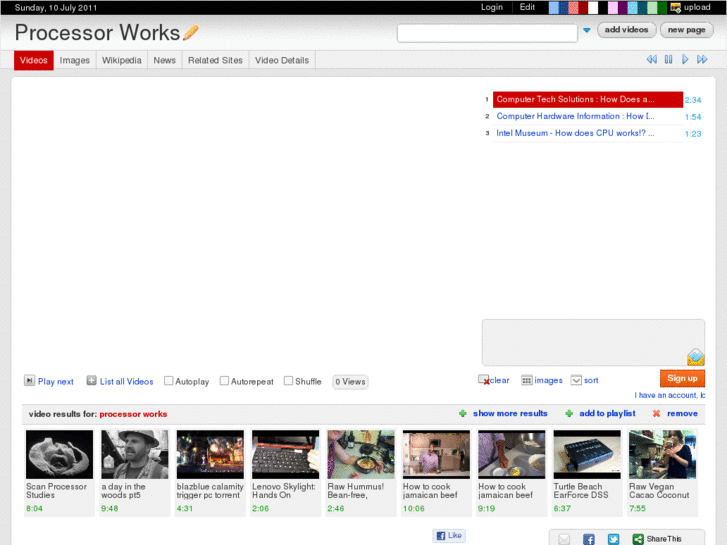Click the Facebook share icon
The height and width of the screenshot is (545, 727).
tap(589, 539)
